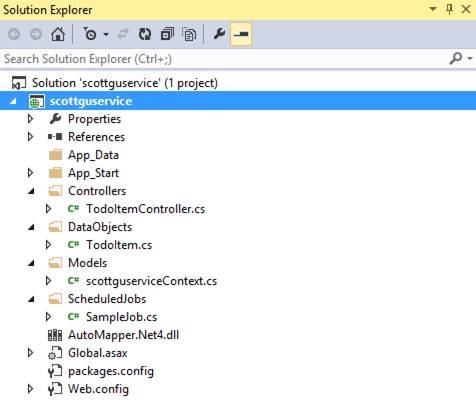Open the search options magnifier dropdown

(x=461, y=59)
